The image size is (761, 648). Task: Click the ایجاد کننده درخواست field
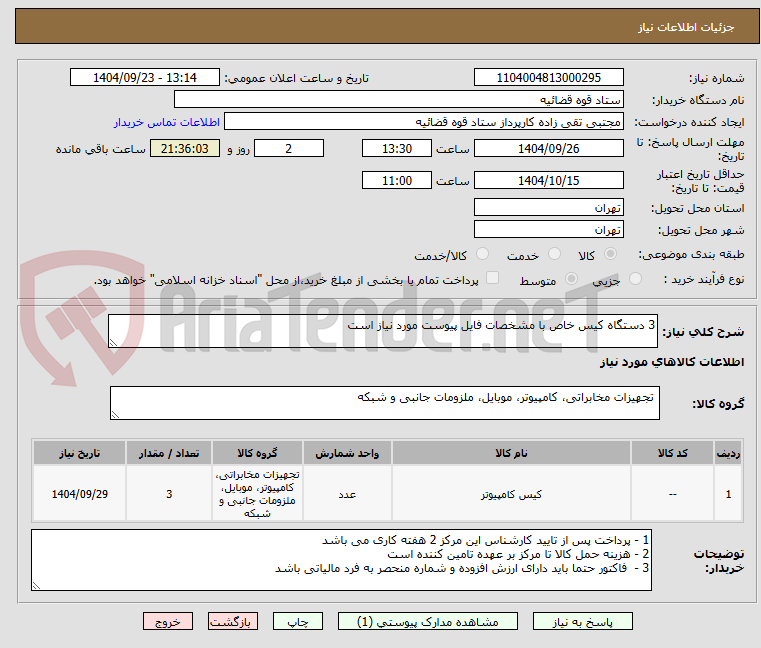(x=424, y=121)
